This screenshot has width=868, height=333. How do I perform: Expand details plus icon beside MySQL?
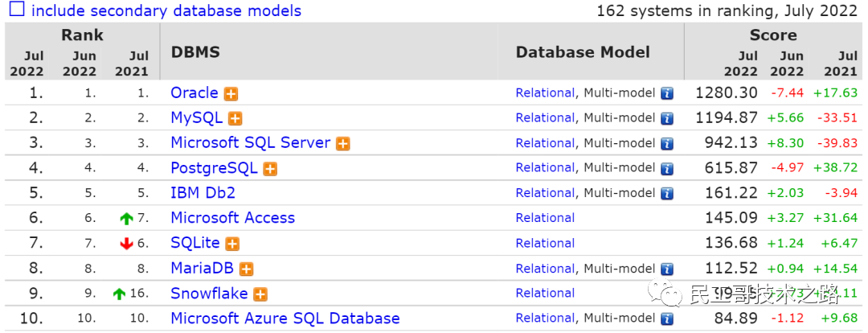(x=235, y=118)
